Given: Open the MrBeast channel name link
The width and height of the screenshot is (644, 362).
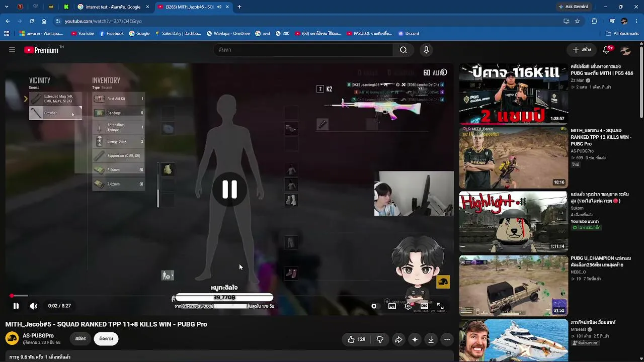Looking at the screenshot, I should 578,330.
